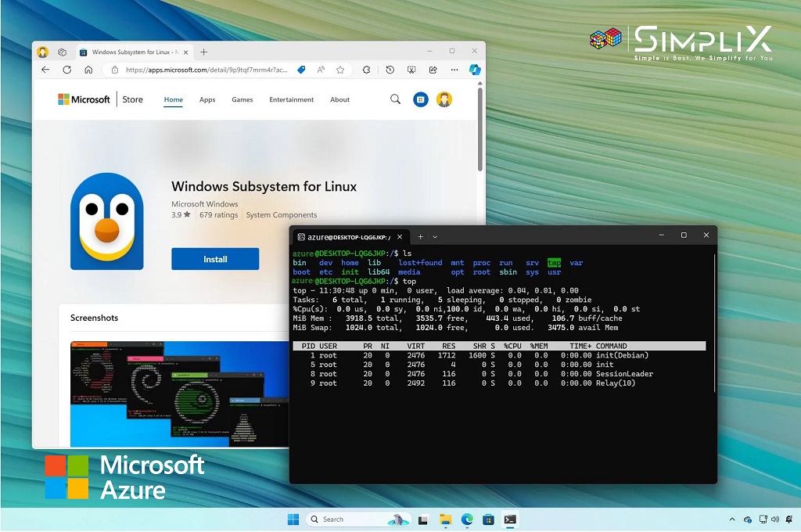Open Copilot in Edge sidebar
801x532 pixels.
pyautogui.click(x=475, y=70)
